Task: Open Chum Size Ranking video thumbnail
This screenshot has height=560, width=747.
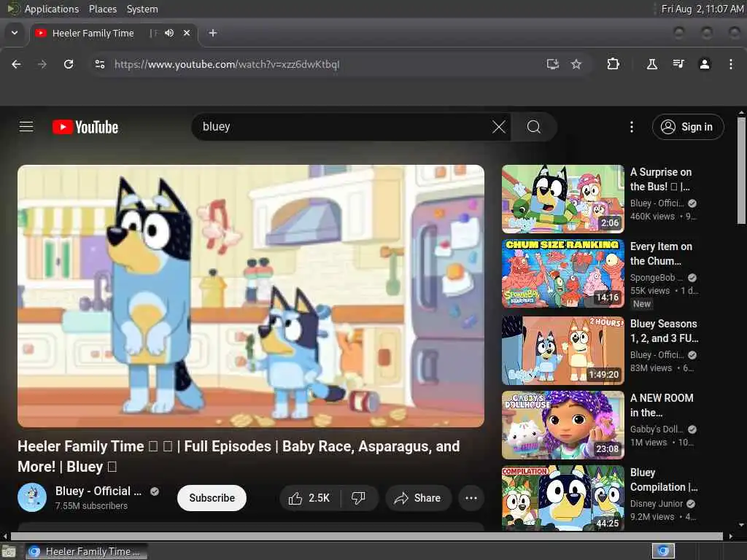Action: (562, 273)
